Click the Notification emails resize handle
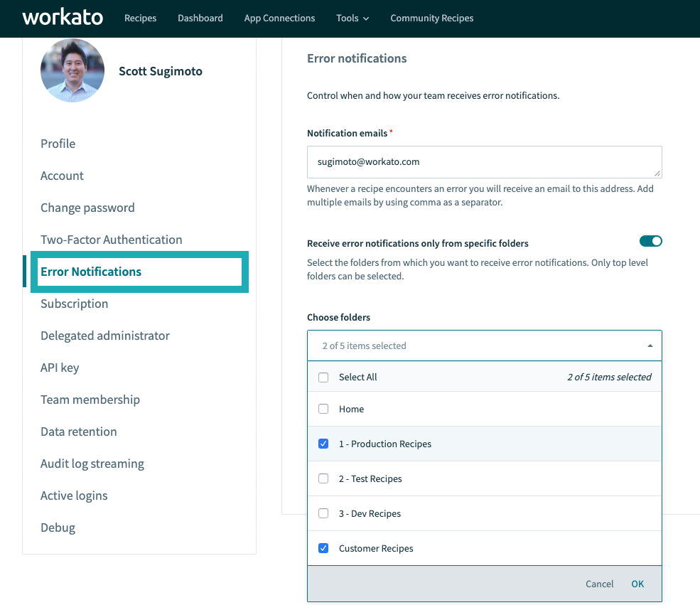The height and width of the screenshot is (605, 700). 657,173
